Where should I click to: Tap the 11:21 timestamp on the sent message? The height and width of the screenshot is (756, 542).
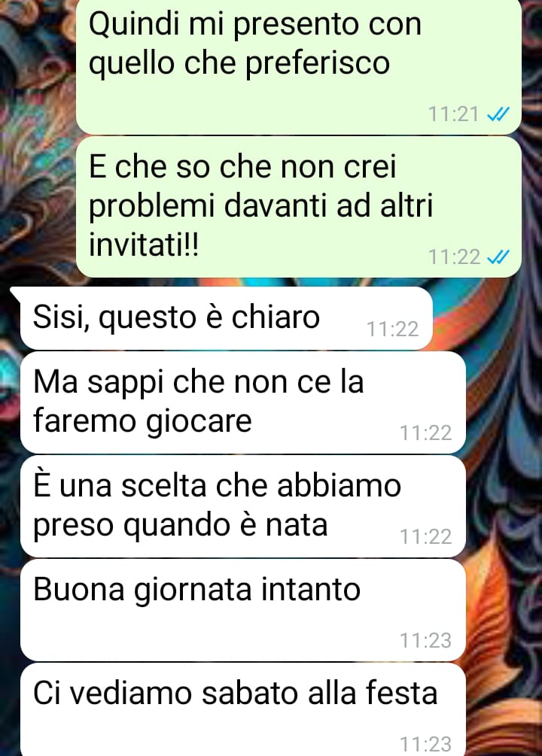[x=454, y=115]
